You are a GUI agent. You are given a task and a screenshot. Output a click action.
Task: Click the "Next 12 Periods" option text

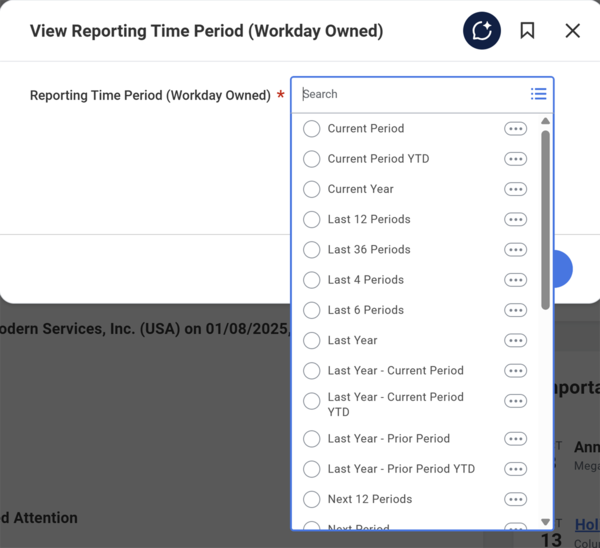coord(370,499)
